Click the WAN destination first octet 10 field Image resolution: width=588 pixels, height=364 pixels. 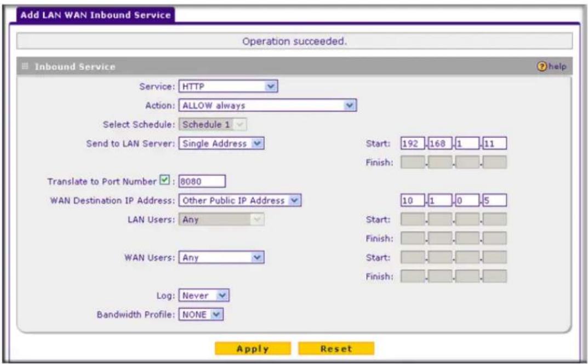[413, 200]
